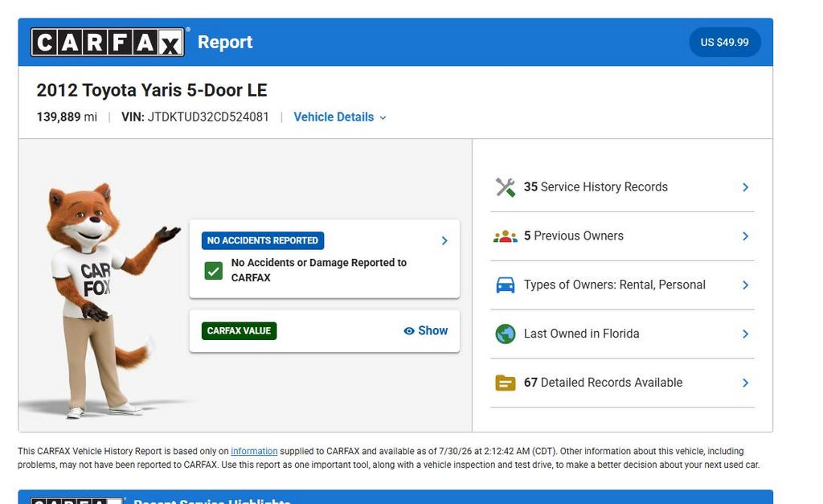The image size is (823, 504).
Task: Open Previous Owners chevron arrow
Action: [x=745, y=236]
